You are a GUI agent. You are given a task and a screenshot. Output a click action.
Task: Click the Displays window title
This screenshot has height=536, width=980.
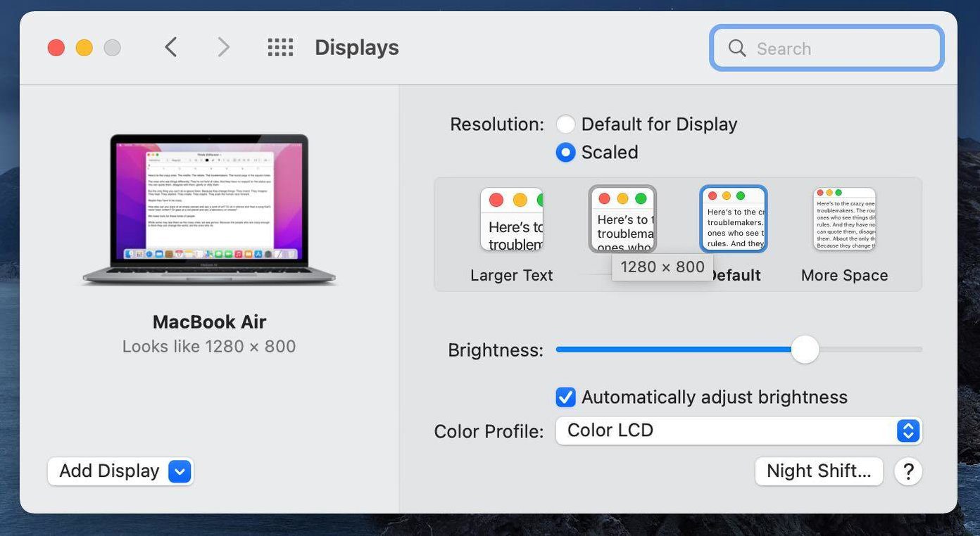[357, 48]
